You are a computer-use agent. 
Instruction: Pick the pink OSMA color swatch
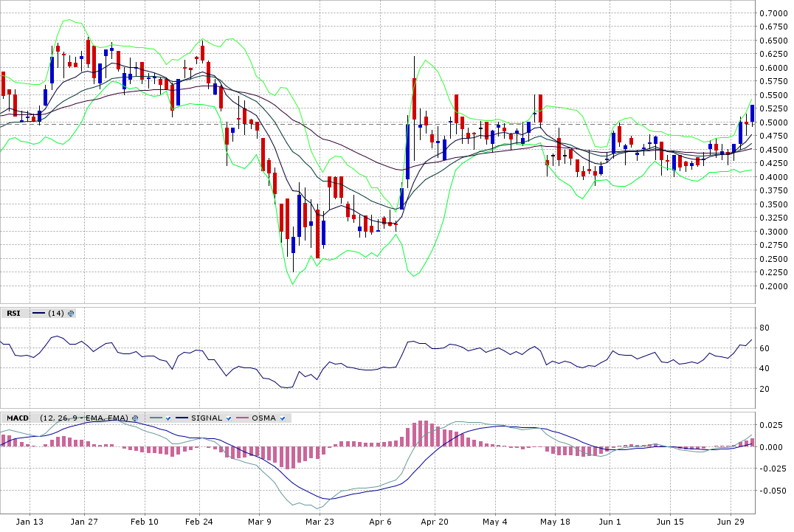tap(242, 418)
